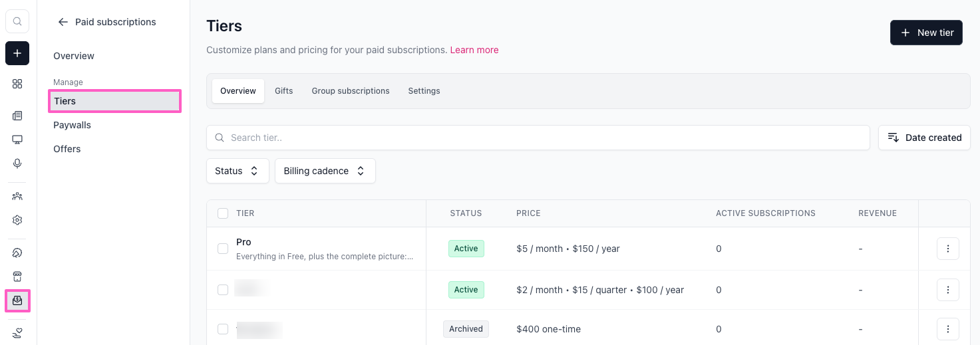Select all tiers with the header checkbox
Viewport: 980px width, 345px height.
pyautogui.click(x=223, y=213)
